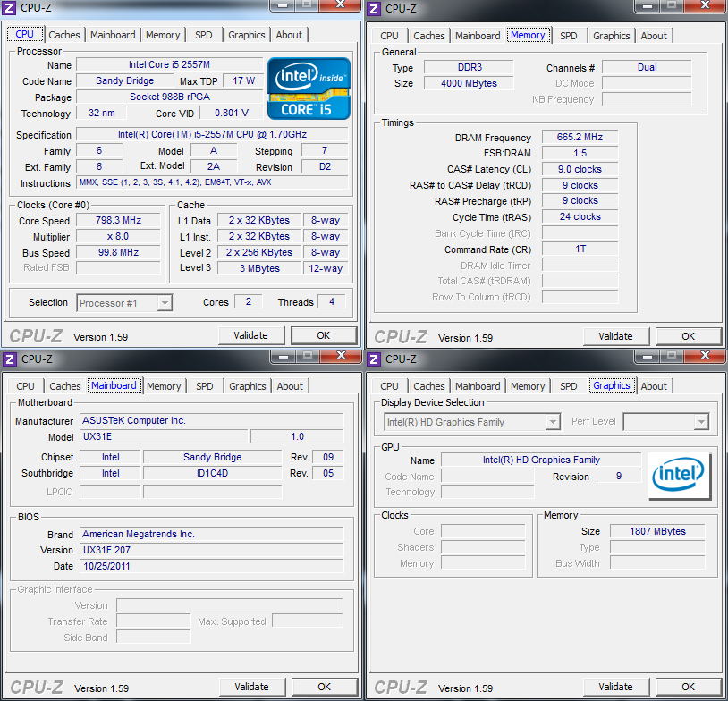Click the CPU-Z icon in the CPU window title bar

9,7
